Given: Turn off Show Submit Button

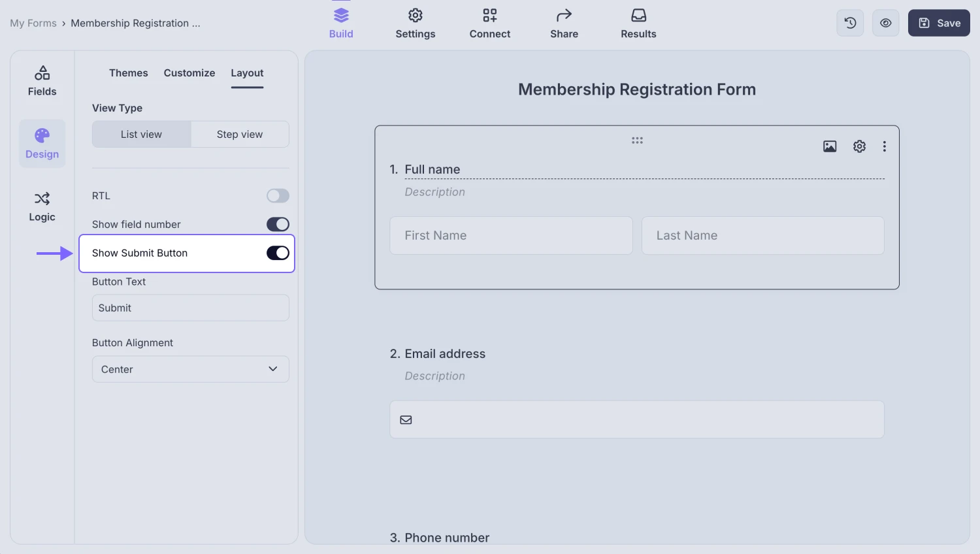Looking at the screenshot, I should (278, 253).
